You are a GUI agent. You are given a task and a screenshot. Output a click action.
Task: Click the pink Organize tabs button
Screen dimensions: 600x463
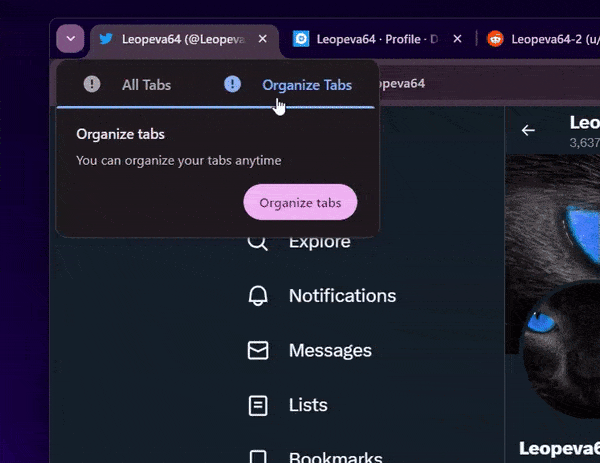pyautogui.click(x=300, y=202)
